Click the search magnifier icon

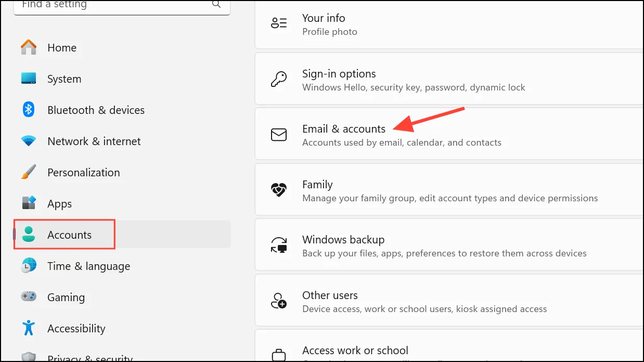point(216,4)
